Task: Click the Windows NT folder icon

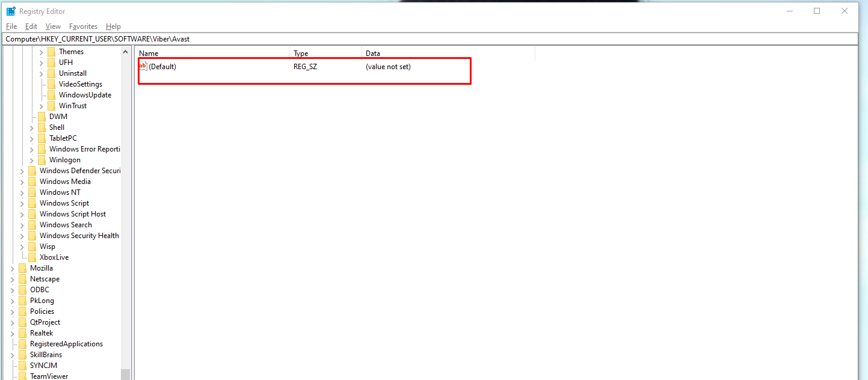Action: pyautogui.click(x=32, y=192)
